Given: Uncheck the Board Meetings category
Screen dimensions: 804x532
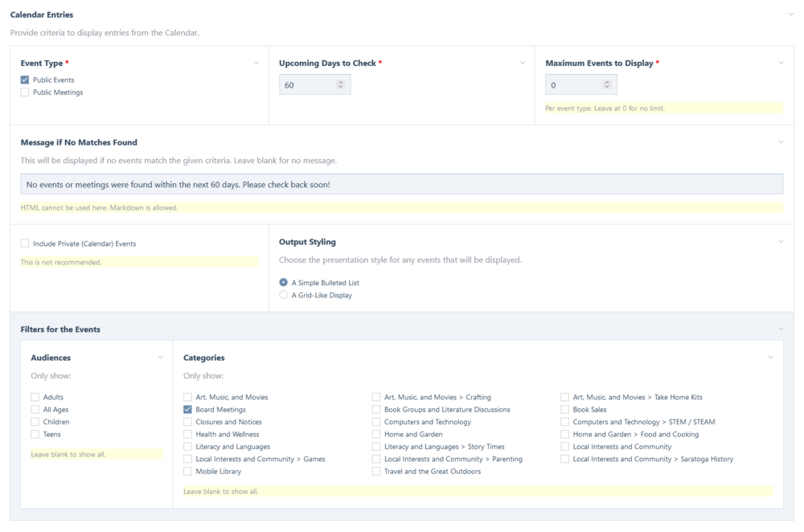Looking at the screenshot, I should point(187,410).
